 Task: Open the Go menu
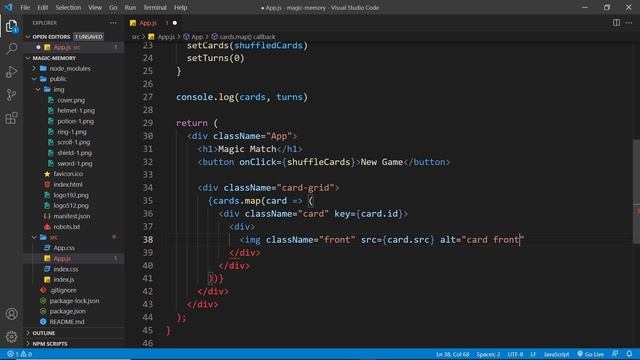[x=113, y=7]
